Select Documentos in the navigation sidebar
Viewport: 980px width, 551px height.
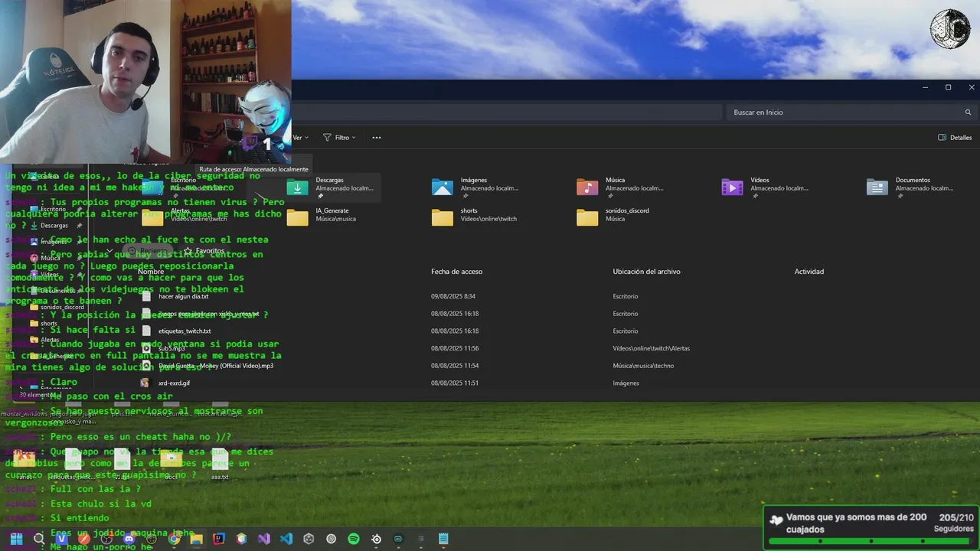tap(57, 291)
